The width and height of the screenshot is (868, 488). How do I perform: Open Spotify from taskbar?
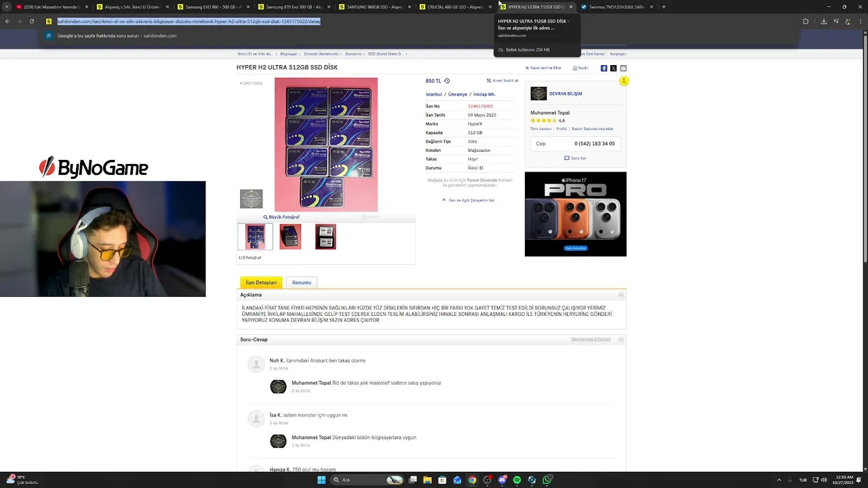517,480
